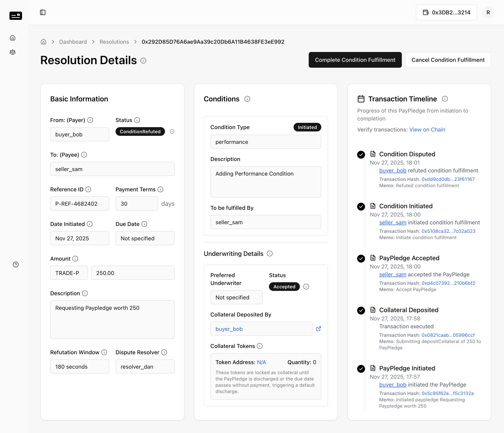504x433 pixels.
Task: Open the resolutions scales icon in sidebar
Action: (13, 52)
